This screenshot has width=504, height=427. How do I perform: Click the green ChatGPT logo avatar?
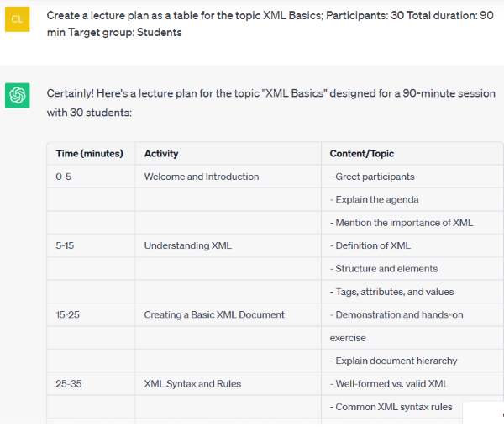(x=18, y=96)
